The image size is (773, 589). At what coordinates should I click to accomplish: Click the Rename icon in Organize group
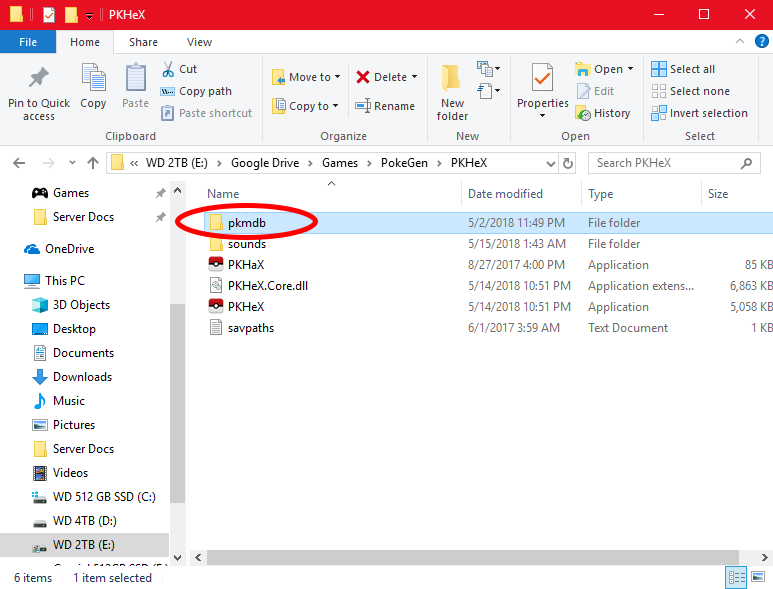coord(363,106)
